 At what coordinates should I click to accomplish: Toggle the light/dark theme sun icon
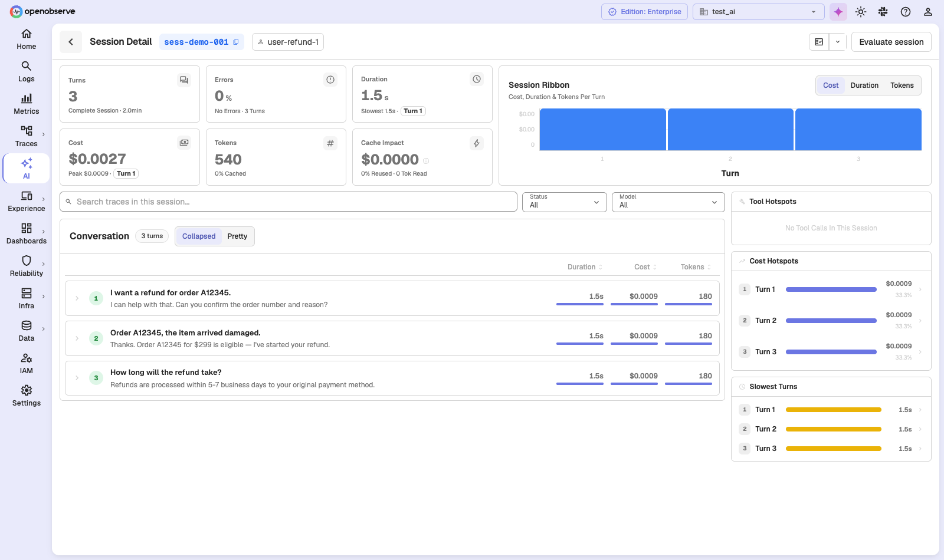(x=861, y=12)
